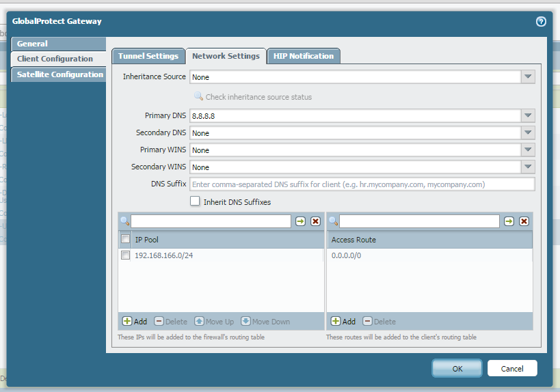Select Satellite Configuration in the left sidebar
Screen dimensions: 560x392
(x=59, y=74)
